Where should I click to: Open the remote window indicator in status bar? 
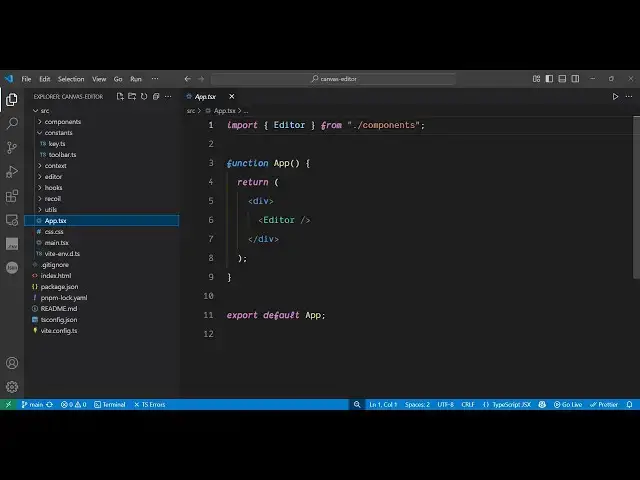[9, 404]
